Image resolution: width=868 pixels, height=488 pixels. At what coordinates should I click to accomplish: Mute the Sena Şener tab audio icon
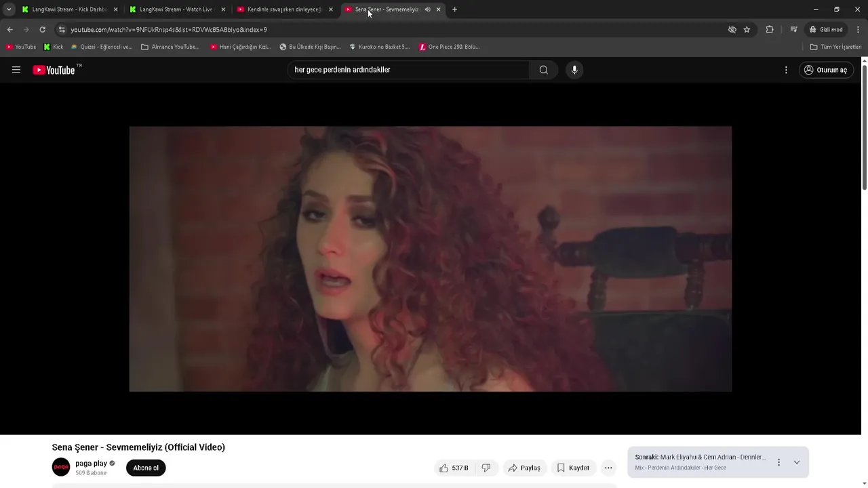pyautogui.click(x=427, y=9)
